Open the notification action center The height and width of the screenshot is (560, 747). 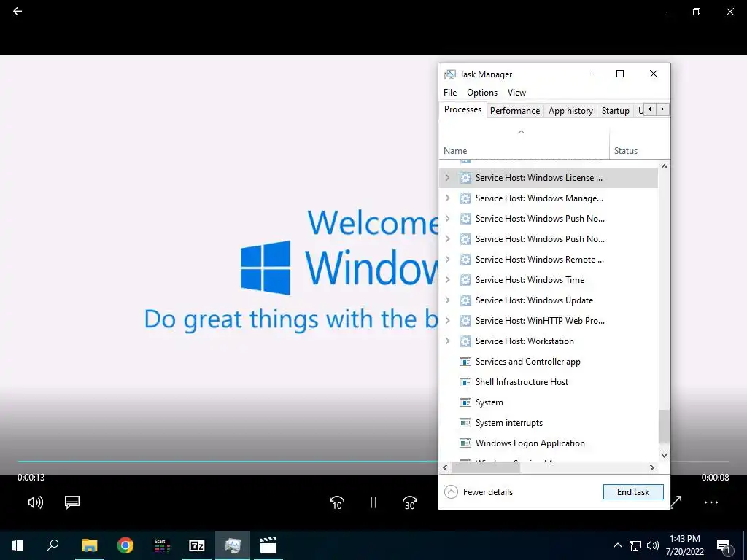pos(724,545)
